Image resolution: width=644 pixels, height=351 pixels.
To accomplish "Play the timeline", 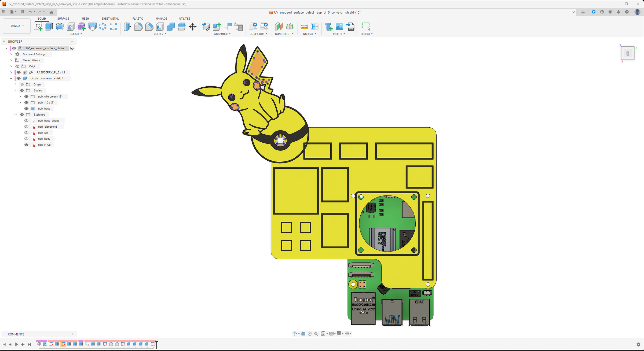I will 17,345.
